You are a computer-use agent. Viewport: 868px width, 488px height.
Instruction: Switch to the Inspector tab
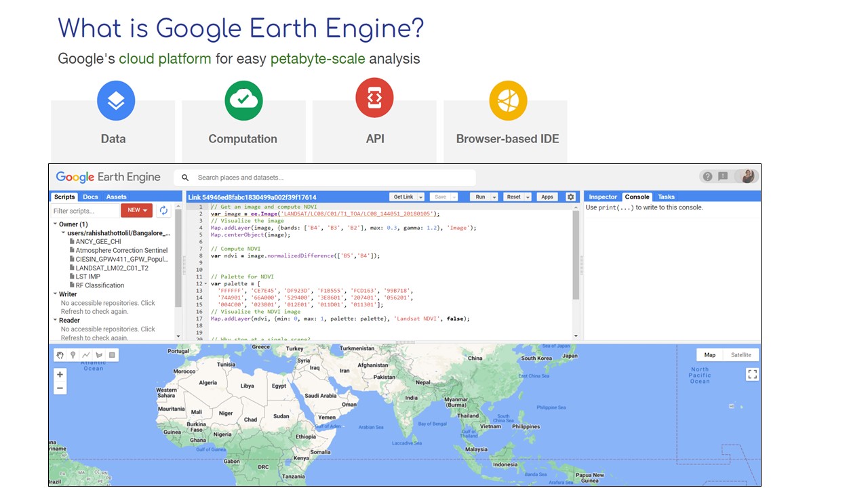[603, 197]
